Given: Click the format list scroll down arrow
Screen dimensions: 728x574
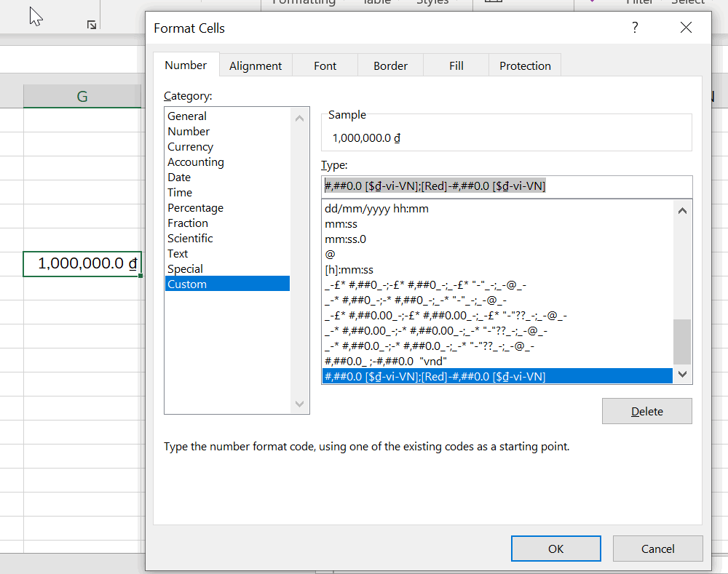Looking at the screenshot, I should [x=682, y=375].
